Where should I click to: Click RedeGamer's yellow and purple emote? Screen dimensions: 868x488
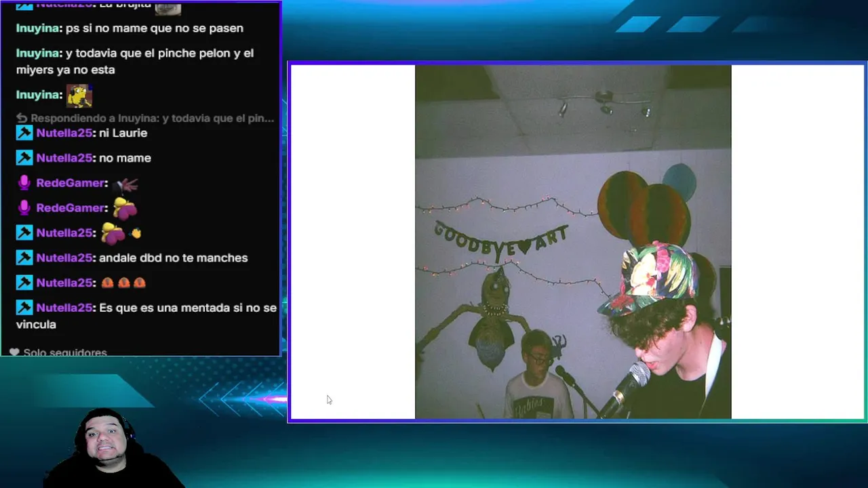pos(125,209)
